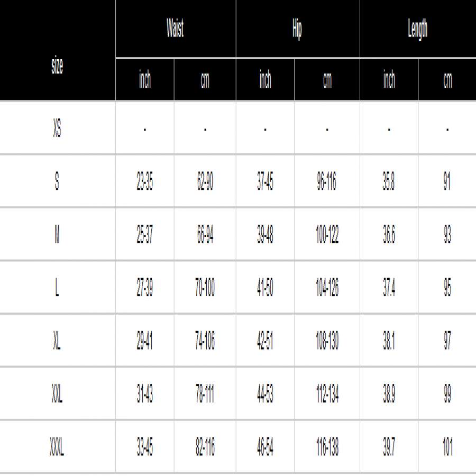This screenshot has width=476, height=476.
Task: Click the hip inch value 42-51
Action: (x=265, y=342)
